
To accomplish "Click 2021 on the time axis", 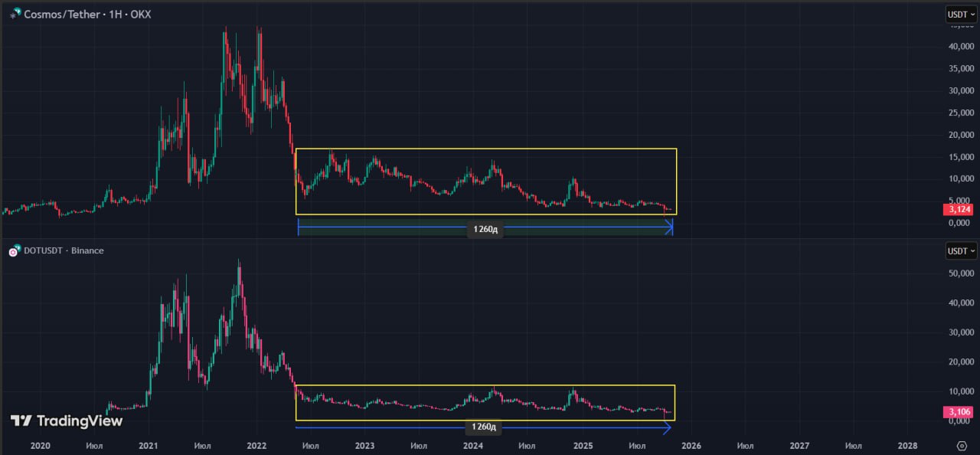I will (x=149, y=446).
